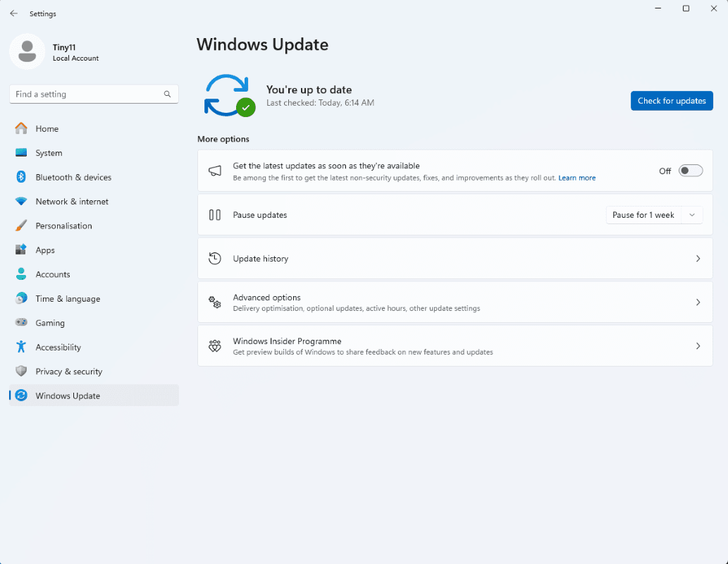Go to System settings

(x=94, y=153)
